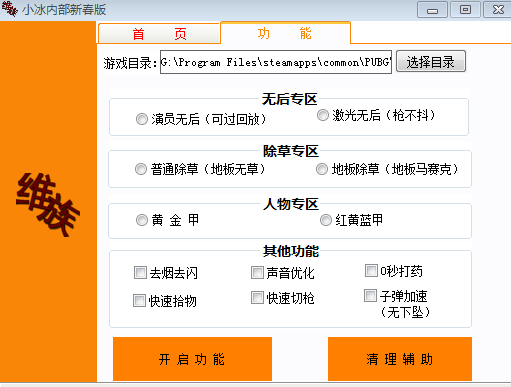This screenshot has height=387, width=511.
Task: Click the orange 清理辅助 button
Action: 400,359
